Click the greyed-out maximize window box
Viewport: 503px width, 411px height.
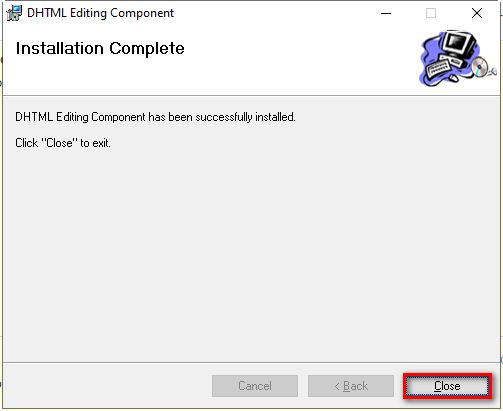431,13
